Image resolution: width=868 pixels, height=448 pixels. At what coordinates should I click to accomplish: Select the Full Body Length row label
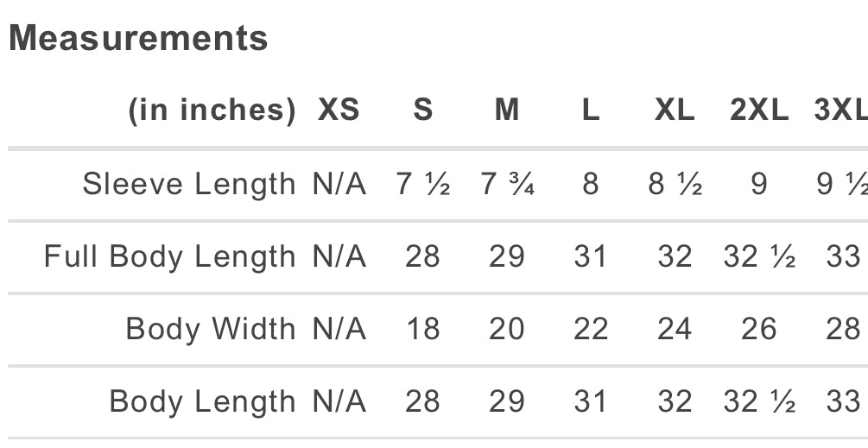click(169, 256)
